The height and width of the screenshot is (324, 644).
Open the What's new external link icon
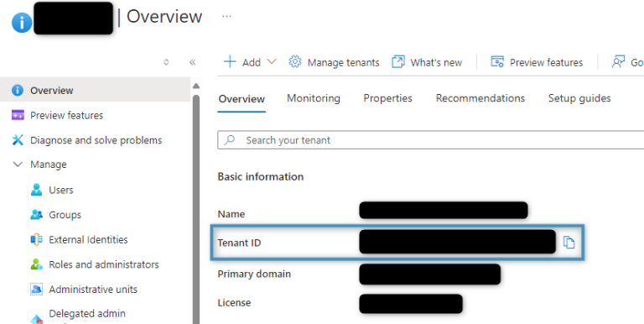coord(398,61)
